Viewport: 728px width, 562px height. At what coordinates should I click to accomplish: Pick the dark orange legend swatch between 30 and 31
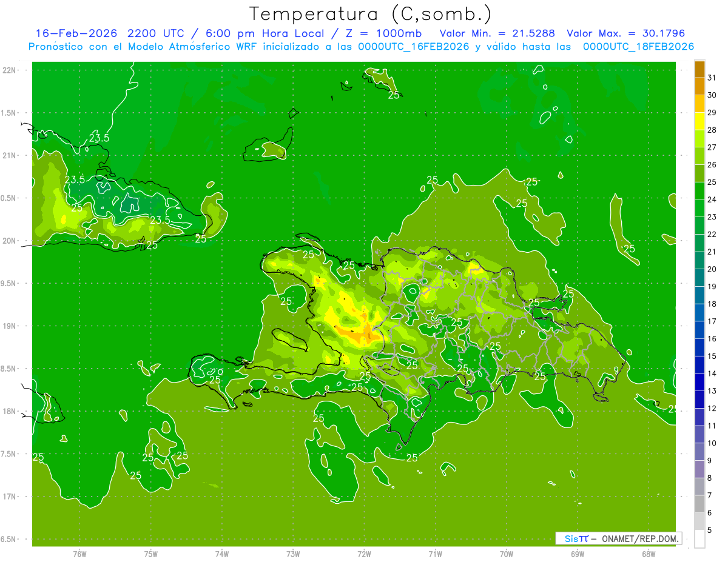(699, 87)
